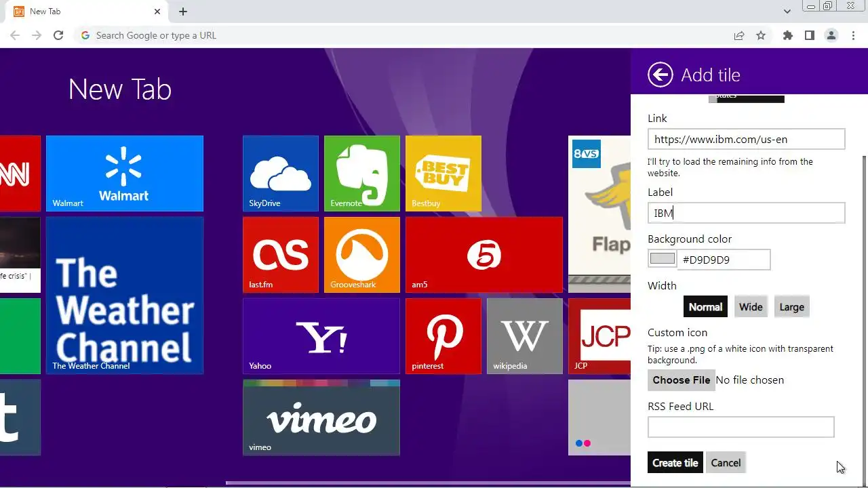Open the Walmart tile
This screenshot has width=868, height=488.
(x=125, y=174)
